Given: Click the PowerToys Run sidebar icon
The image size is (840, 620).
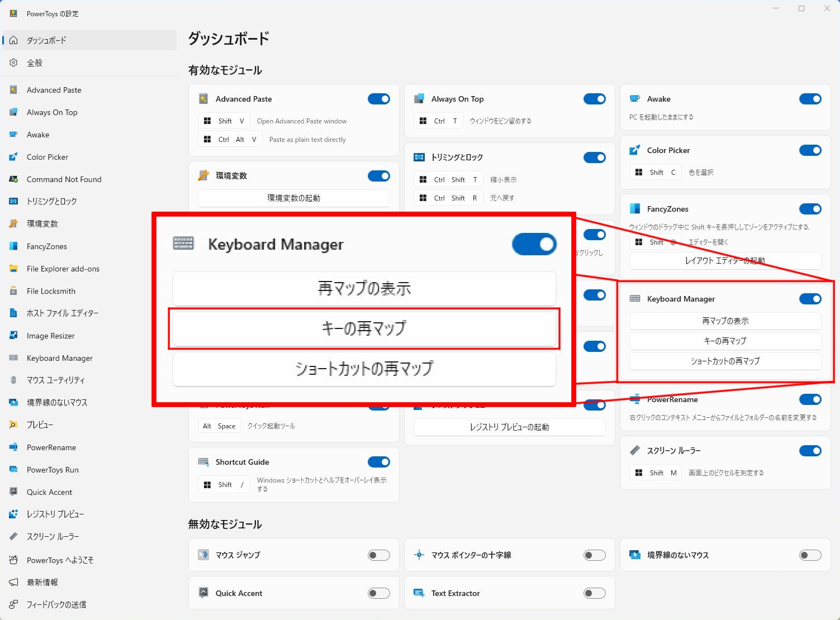Looking at the screenshot, I should (x=13, y=470).
